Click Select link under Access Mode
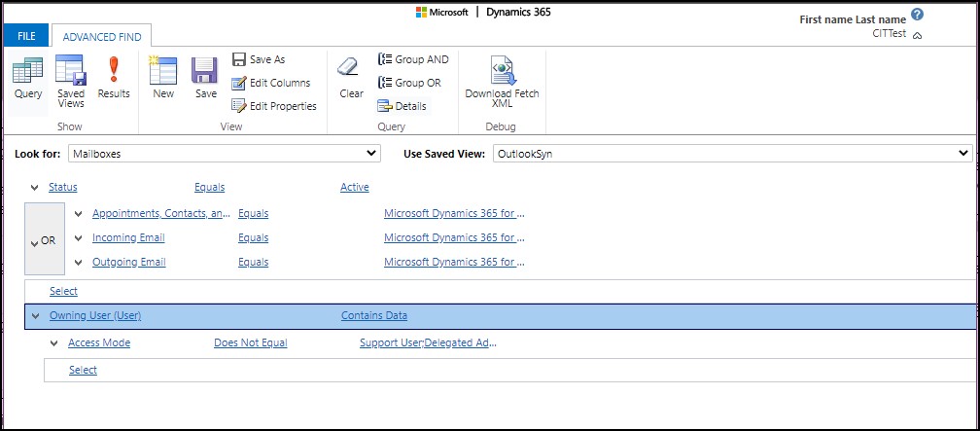The height and width of the screenshot is (431, 980). [x=84, y=371]
